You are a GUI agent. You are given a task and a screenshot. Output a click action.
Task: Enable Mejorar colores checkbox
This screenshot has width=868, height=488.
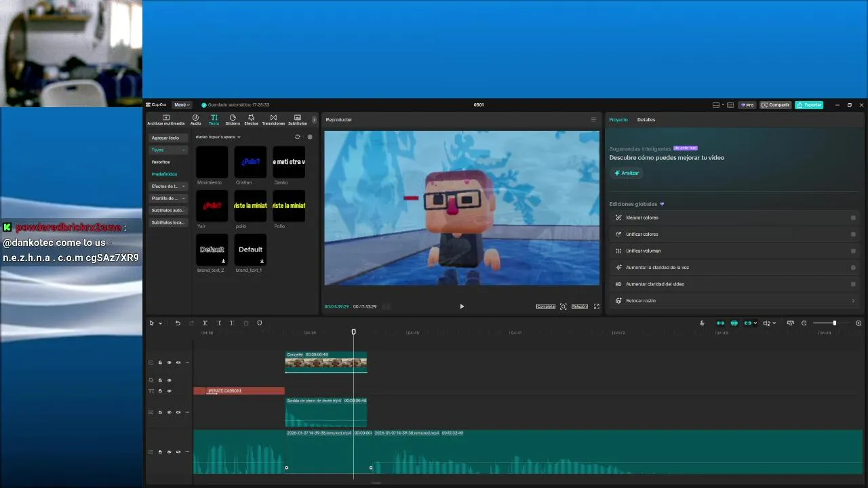[853, 218]
